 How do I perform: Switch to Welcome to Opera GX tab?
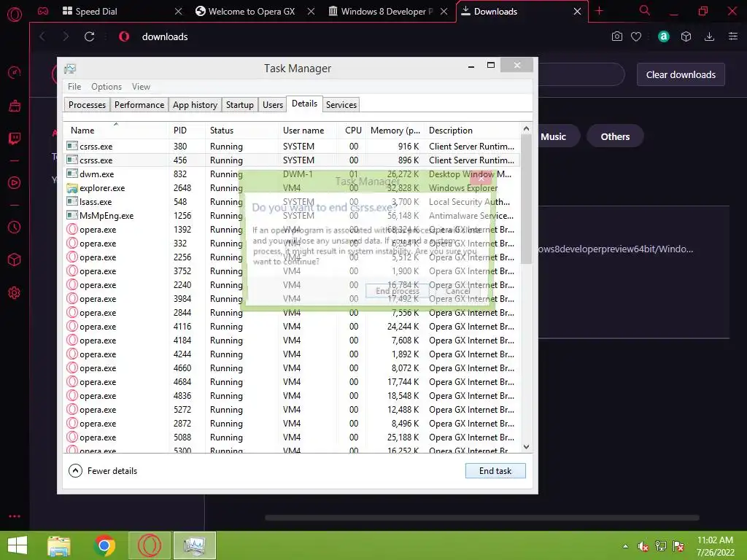tap(247, 12)
